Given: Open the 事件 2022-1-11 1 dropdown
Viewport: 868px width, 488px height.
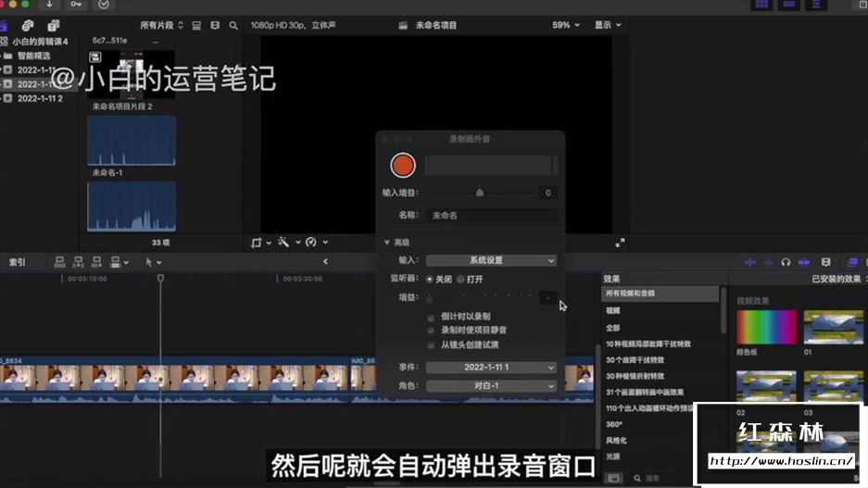Looking at the screenshot, I should tap(491, 368).
